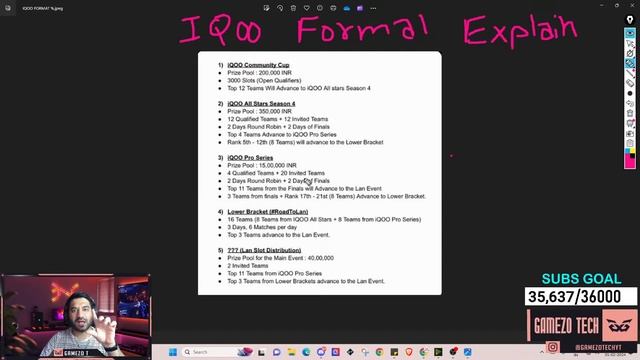The height and width of the screenshot is (360, 640).
Task: Click the line "3000 Slots (Open Qualifiers)"
Action: pos(264,80)
